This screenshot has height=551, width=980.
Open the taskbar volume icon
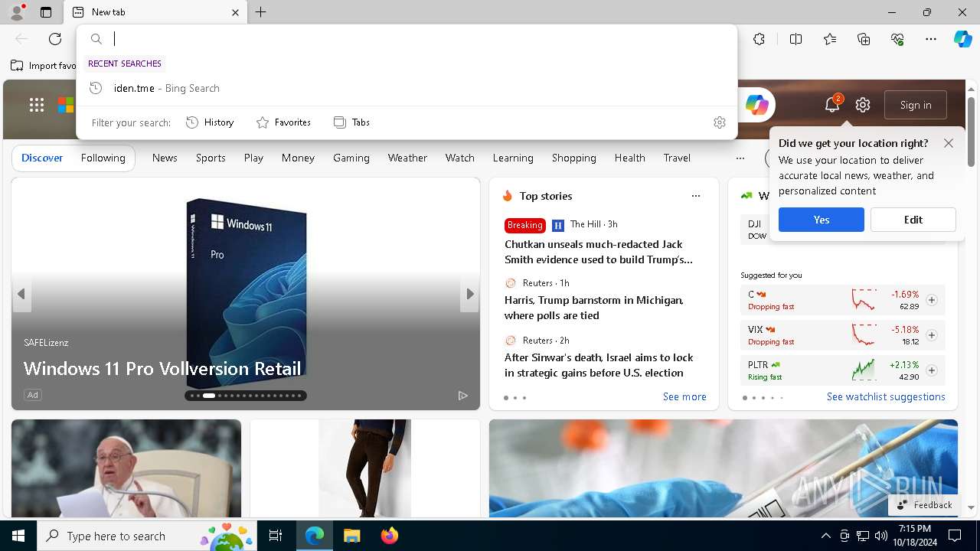[880, 536]
